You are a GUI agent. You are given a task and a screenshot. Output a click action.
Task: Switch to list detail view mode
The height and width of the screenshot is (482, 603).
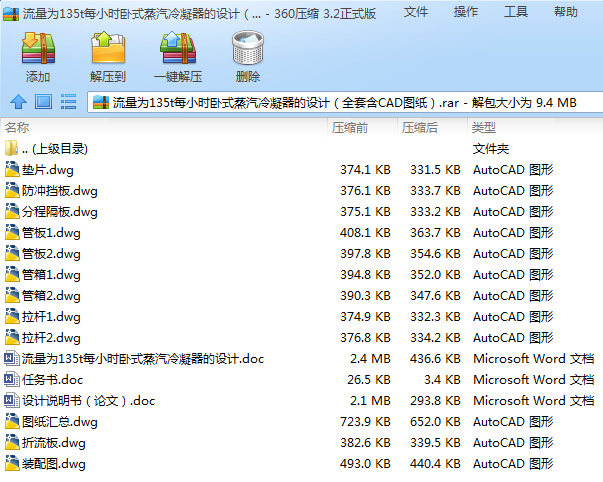(68, 102)
